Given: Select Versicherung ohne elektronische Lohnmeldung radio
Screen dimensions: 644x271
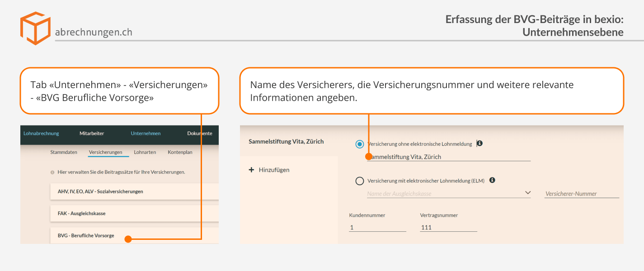Looking at the screenshot, I should pyautogui.click(x=360, y=144).
